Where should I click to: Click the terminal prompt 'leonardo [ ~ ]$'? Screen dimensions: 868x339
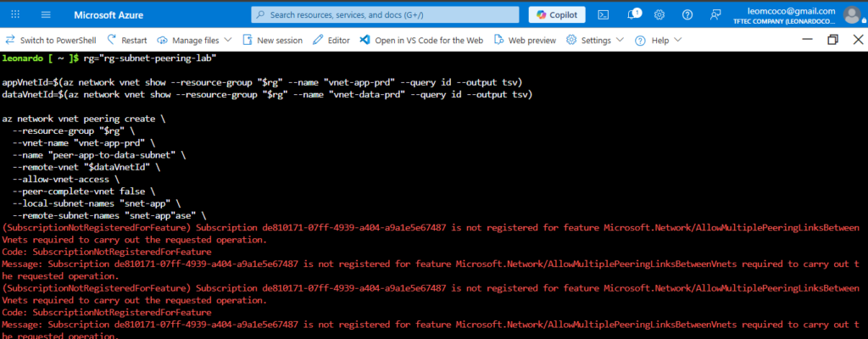pyautogui.click(x=41, y=58)
